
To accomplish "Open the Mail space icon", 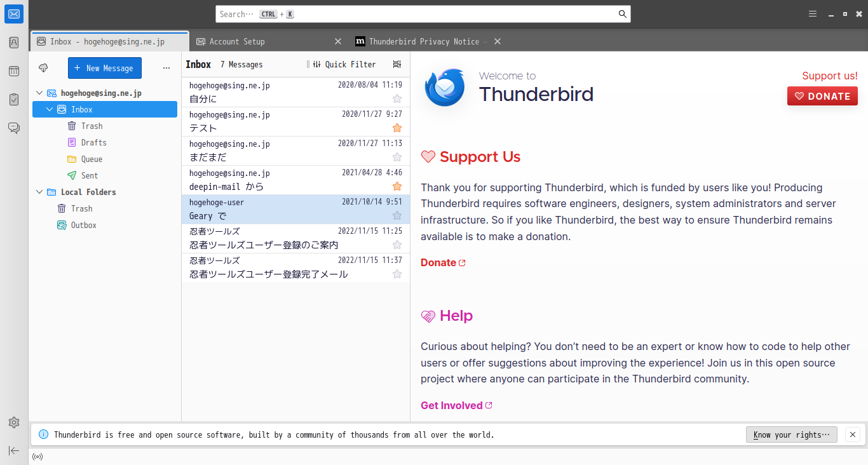I will [x=14, y=14].
